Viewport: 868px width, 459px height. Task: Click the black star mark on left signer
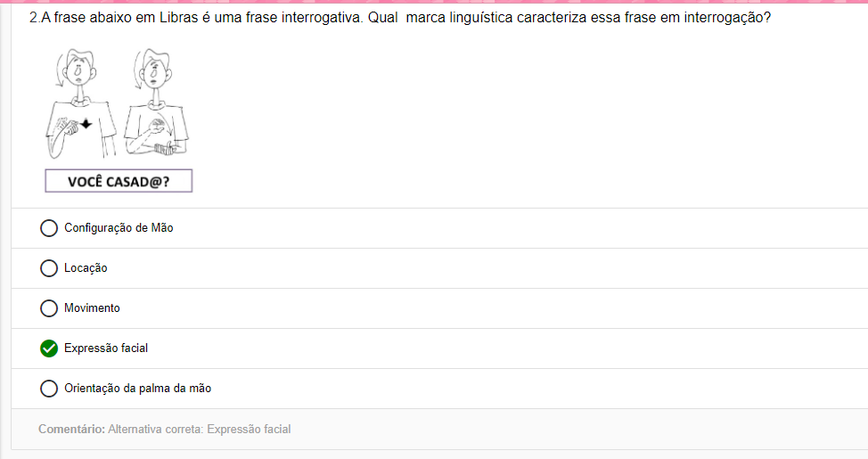(x=86, y=124)
